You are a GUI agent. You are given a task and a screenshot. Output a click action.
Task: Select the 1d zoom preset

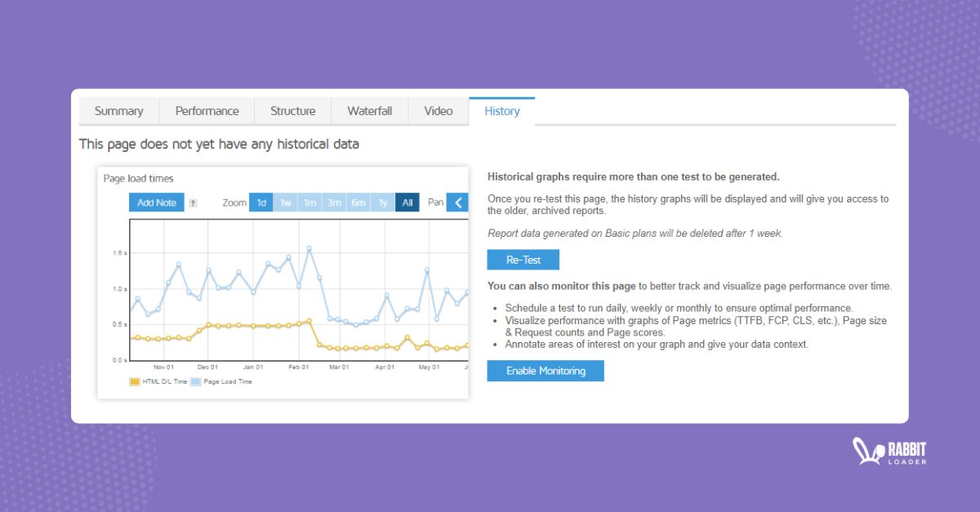coord(261,203)
